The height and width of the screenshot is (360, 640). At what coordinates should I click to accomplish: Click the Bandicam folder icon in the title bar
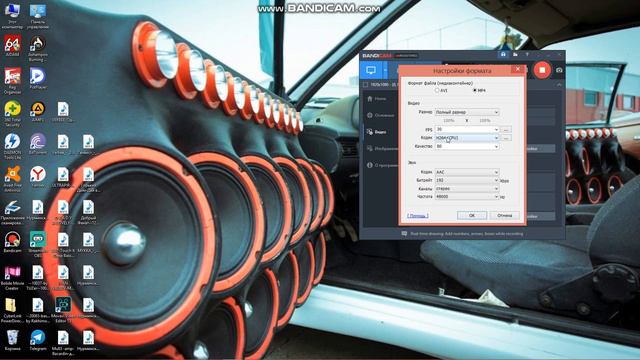515,54
